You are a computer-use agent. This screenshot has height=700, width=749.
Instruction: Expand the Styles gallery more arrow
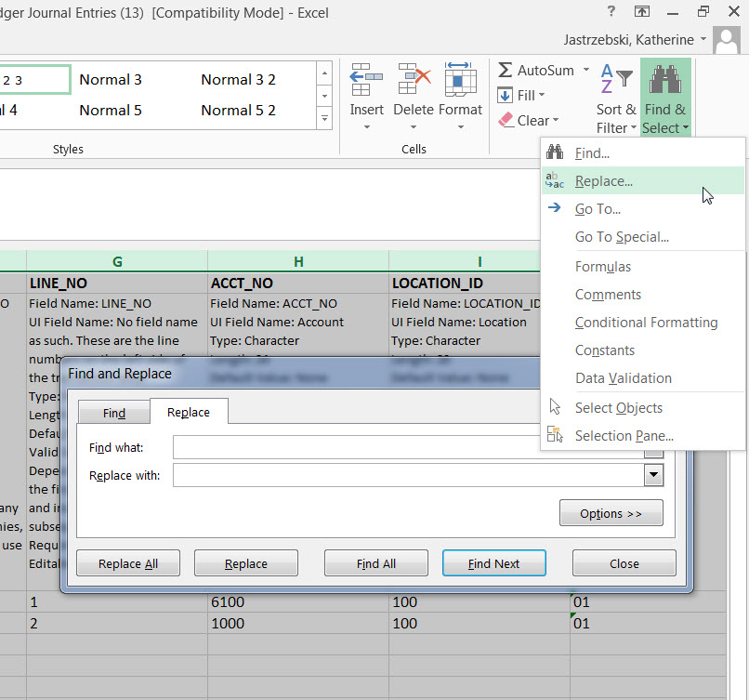tap(324, 119)
